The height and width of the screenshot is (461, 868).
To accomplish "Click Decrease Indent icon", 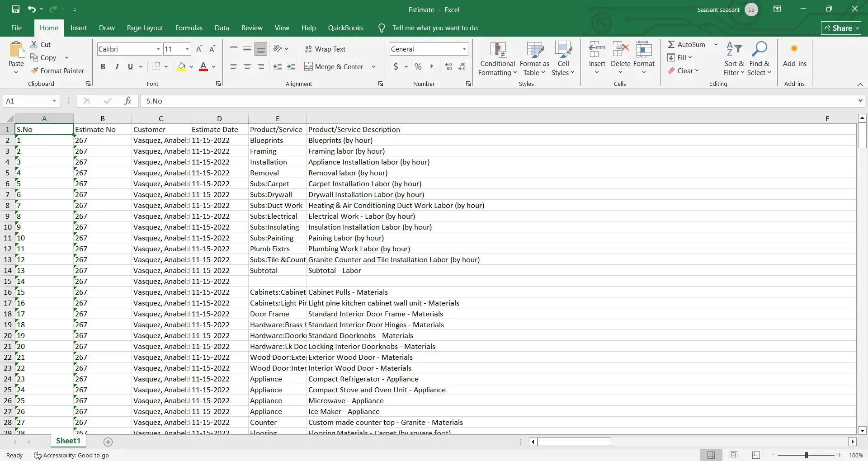I will point(278,66).
